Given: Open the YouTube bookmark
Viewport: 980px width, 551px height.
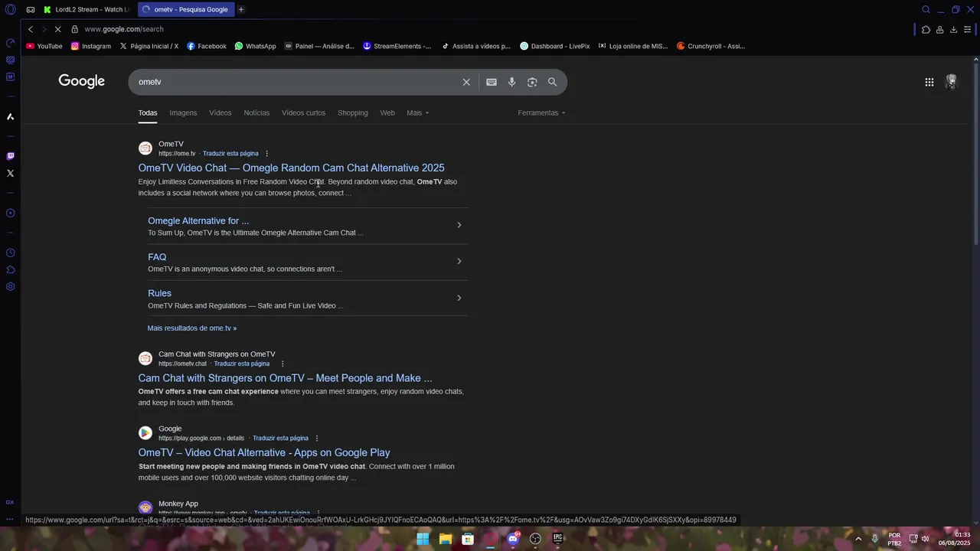Looking at the screenshot, I should (44, 46).
